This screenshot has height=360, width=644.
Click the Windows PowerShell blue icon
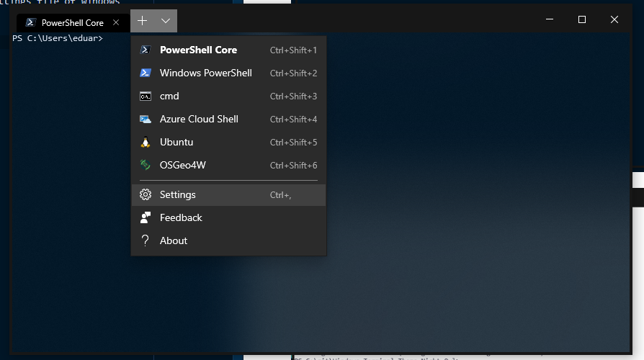146,73
